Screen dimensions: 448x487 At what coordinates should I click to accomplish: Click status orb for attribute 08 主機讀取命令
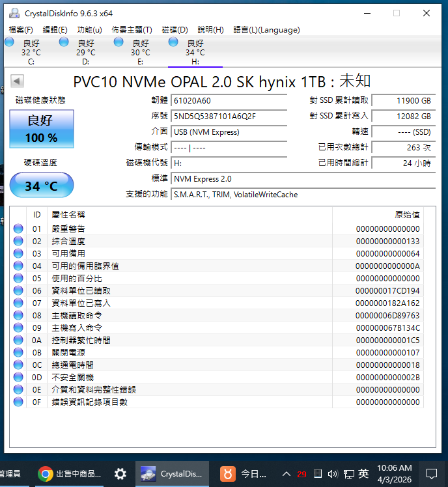click(18, 315)
